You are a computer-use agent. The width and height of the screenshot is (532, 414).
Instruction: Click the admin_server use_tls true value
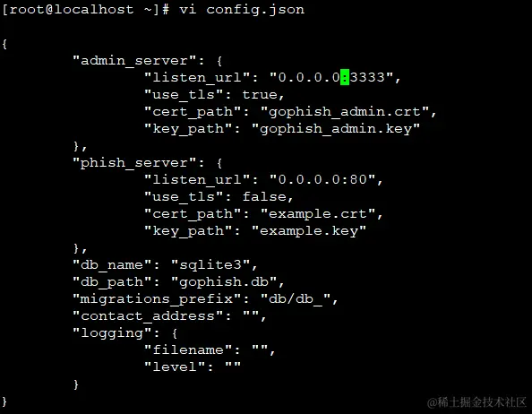coord(260,94)
